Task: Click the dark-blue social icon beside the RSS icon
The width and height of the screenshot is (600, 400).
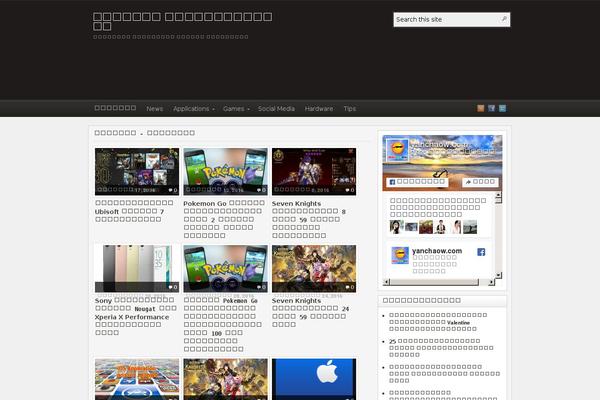Action: point(492,108)
